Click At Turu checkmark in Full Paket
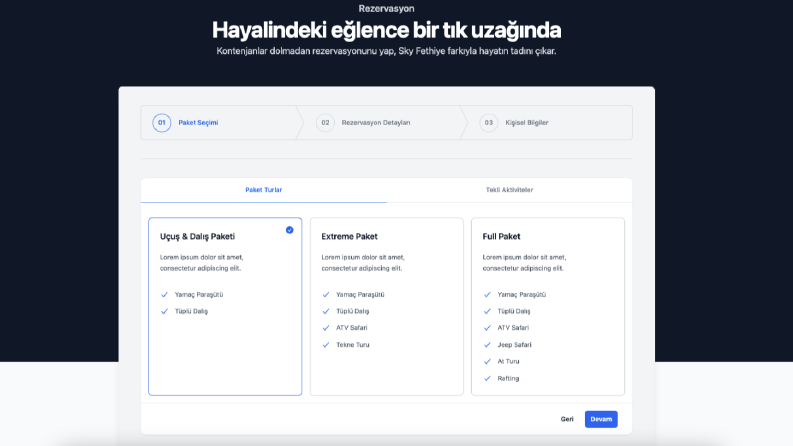Image resolution: width=793 pixels, height=446 pixels. [487, 362]
